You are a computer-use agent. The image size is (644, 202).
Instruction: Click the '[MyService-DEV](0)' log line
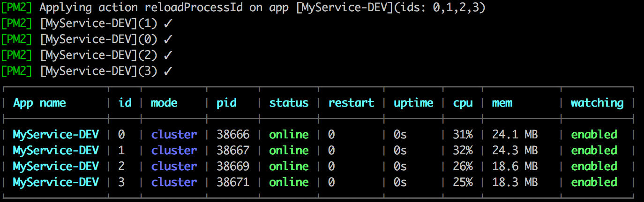(x=87, y=40)
